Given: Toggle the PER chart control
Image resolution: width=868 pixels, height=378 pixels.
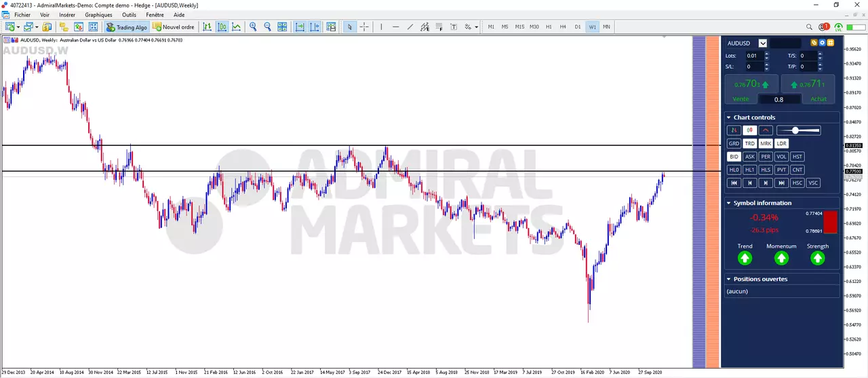Looking at the screenshot, I should (766, 157).
